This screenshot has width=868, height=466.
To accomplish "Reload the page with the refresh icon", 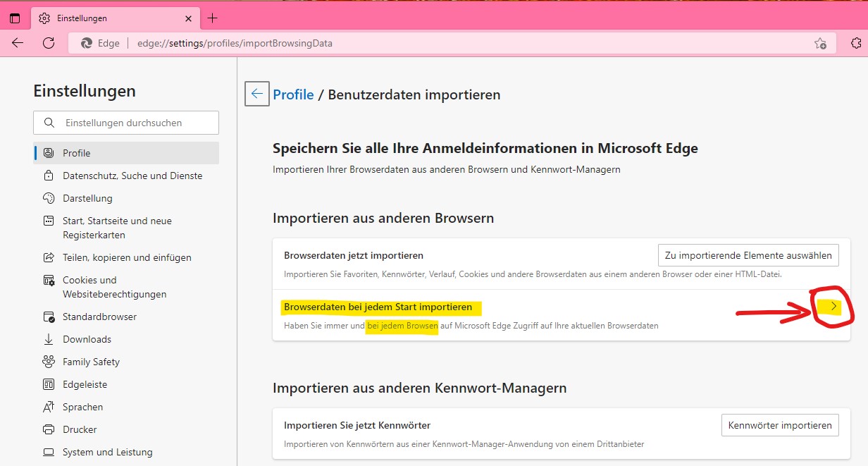I will coord(49,43).
